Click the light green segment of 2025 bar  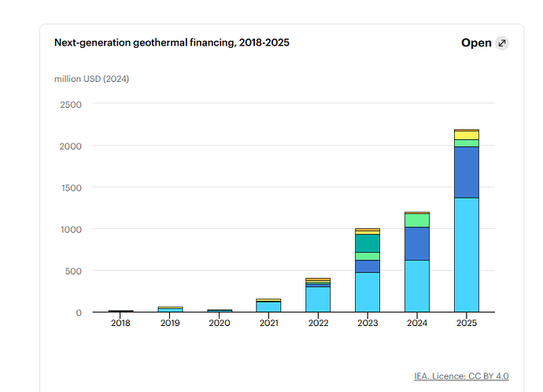[467, 143]
